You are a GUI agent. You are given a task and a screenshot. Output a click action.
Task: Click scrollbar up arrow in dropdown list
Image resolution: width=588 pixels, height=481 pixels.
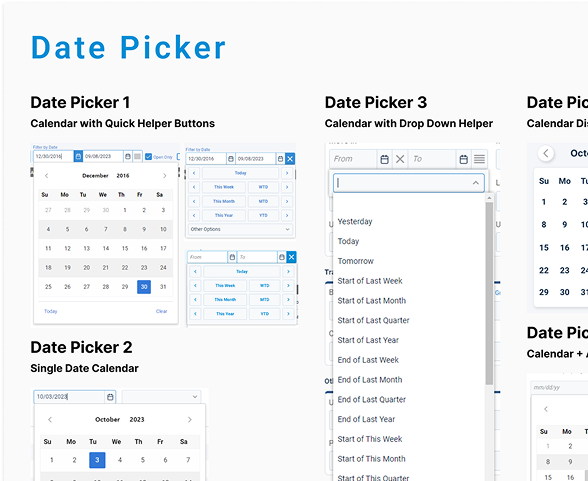click(489, 198)
